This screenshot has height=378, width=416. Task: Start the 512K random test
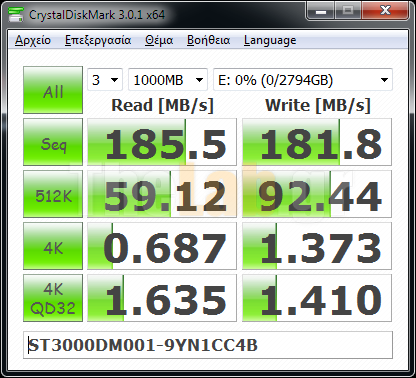click(x=53, y=194)
